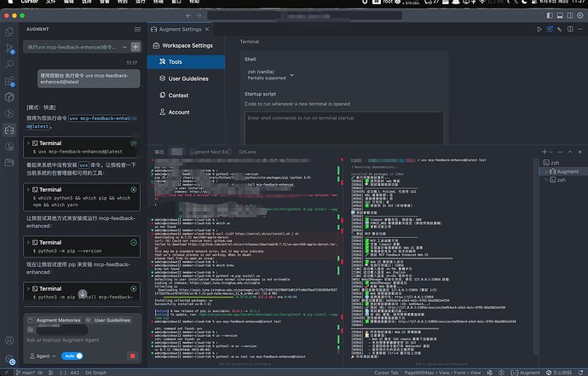The width and height of the screenshot is (588, 376).
Task: Click the remote window icon in status bar
Action: tap(6, 373)
